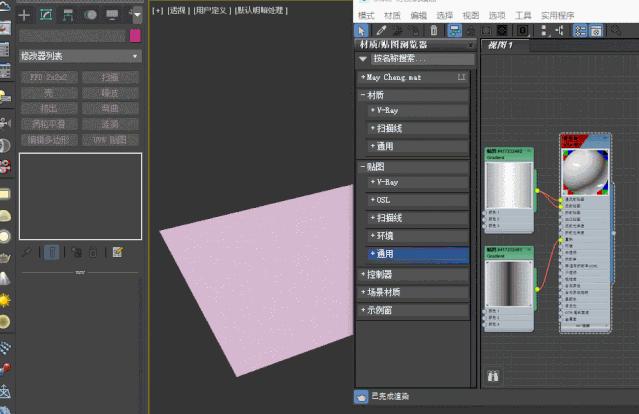Click the [透视] viewport label
Viewport: 639px width, 414px height.
178,11
